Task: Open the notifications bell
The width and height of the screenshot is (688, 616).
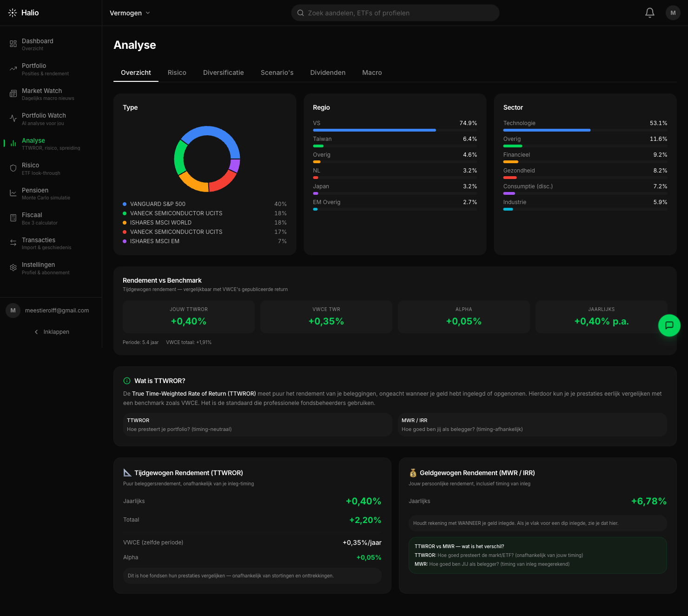Action: 650,13
